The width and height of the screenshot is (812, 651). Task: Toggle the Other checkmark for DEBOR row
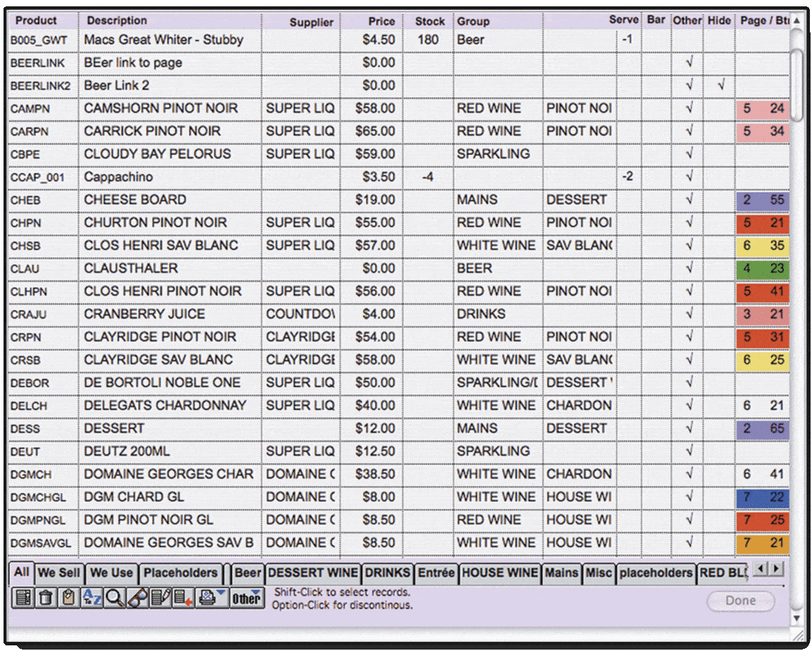(x=689, y=383)
